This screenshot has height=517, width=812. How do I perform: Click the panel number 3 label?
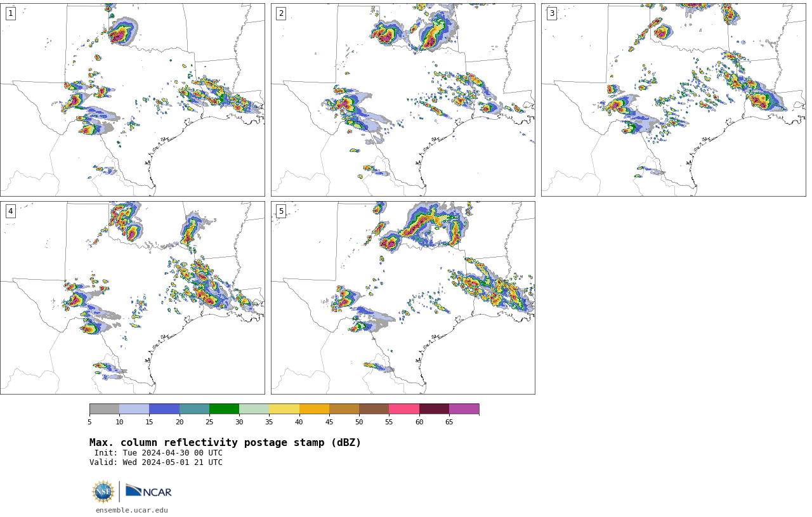pyautogui.click(x=552, y=13)
